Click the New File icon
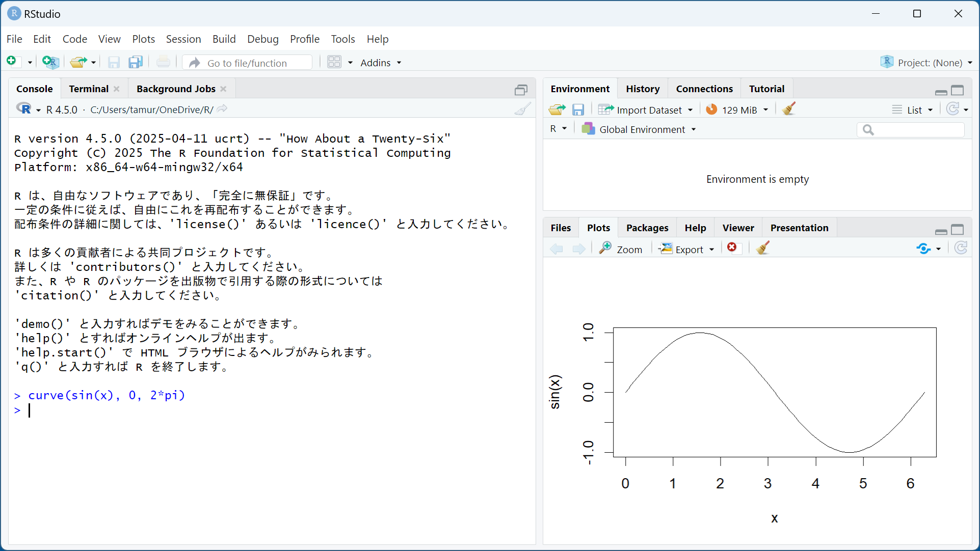The height and width of the screenshot is (551, 980). click(12, 62)
